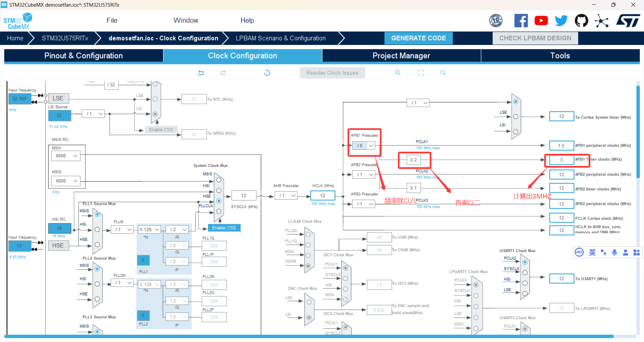
Task: Zoom out the clock diagram
Action: pos(443,73)
